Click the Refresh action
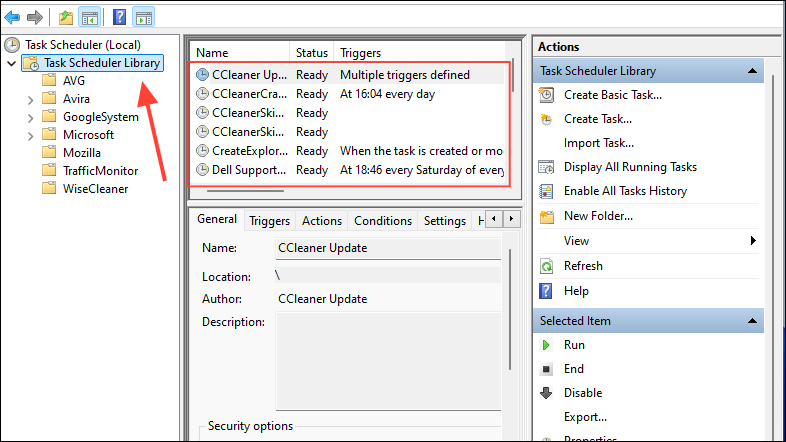This screenshot has height=442, width=786. pyautogui.click(x=583, y=266)
